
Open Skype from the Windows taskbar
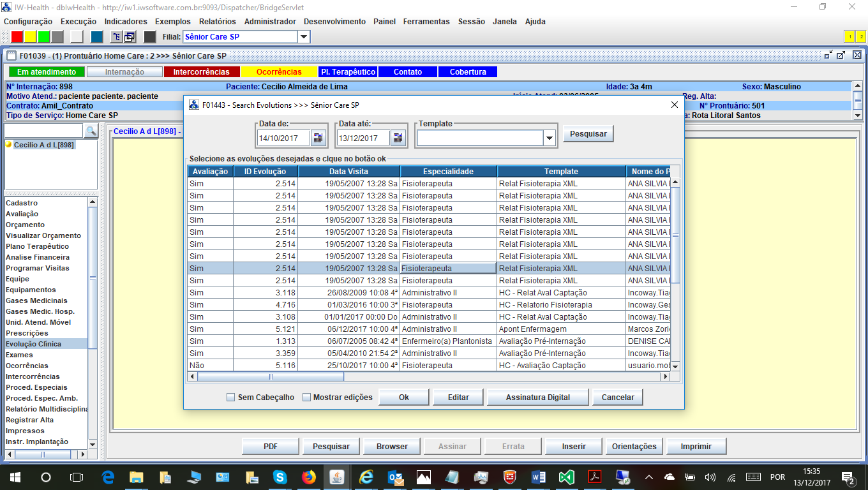point(280,477)
